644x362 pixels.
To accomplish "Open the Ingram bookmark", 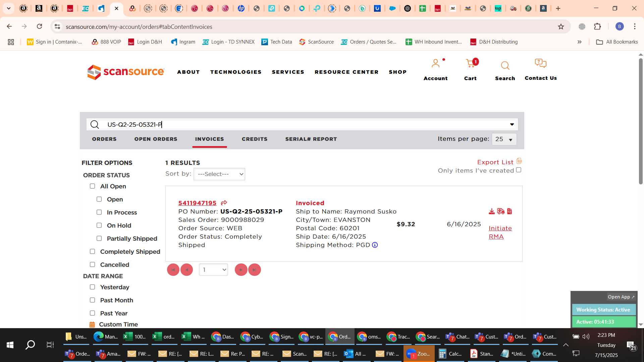I will point(183,42).
